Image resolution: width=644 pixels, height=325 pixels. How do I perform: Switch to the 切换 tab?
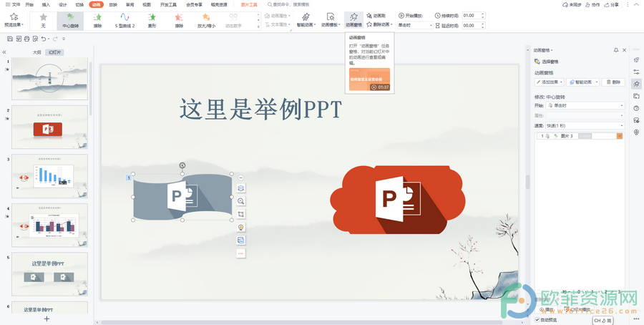pos(79,5)
